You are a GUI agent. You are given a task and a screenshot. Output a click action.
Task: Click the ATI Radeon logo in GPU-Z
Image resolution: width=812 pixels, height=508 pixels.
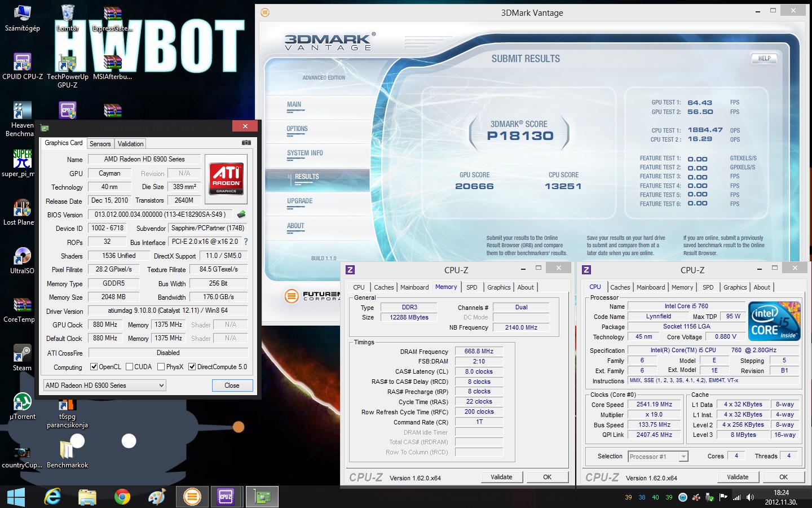[226, 178]
